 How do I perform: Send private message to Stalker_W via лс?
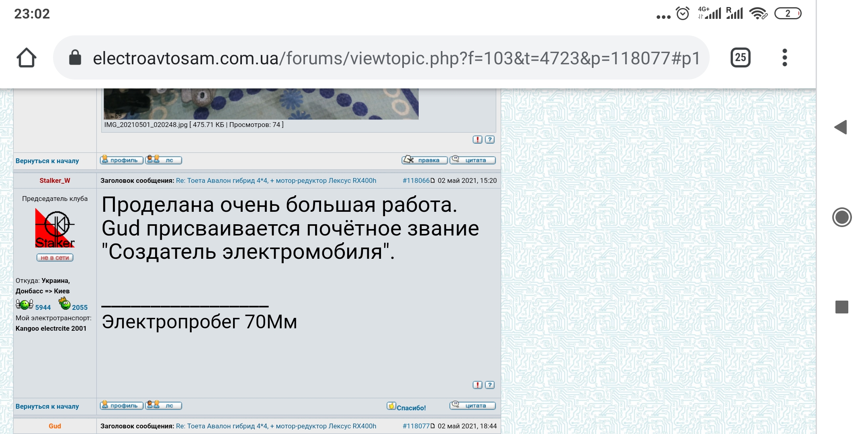164,405
